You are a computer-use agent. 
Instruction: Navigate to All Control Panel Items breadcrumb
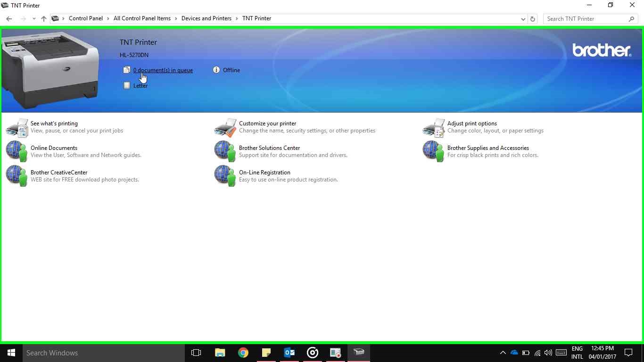142,18
